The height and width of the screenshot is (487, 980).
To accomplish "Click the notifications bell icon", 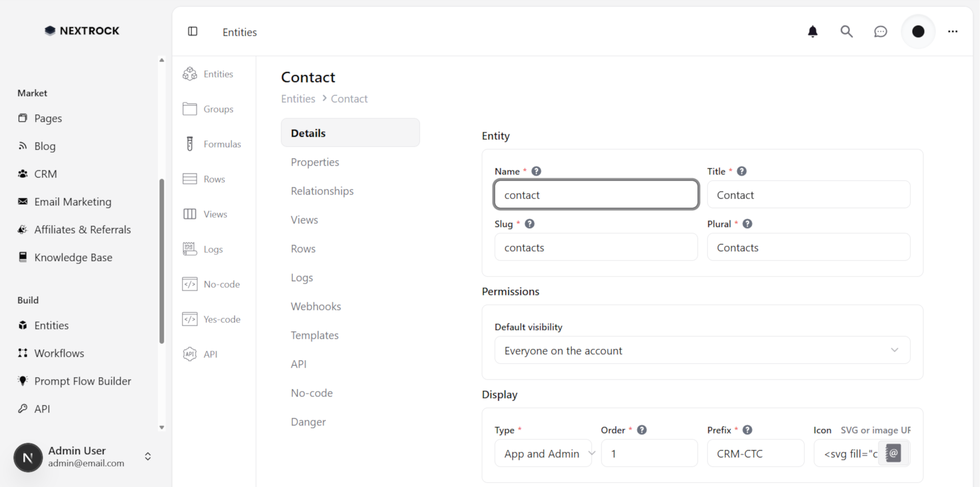I will click(812, 31).
